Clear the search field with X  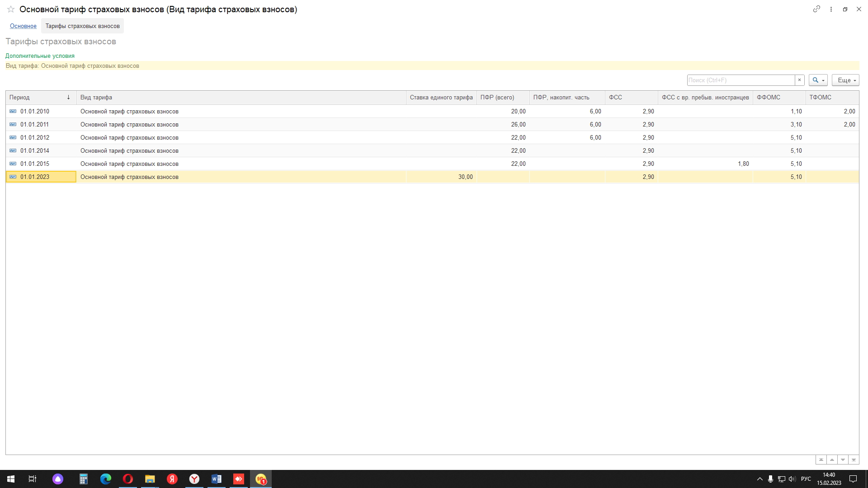(x=799, y=80)
